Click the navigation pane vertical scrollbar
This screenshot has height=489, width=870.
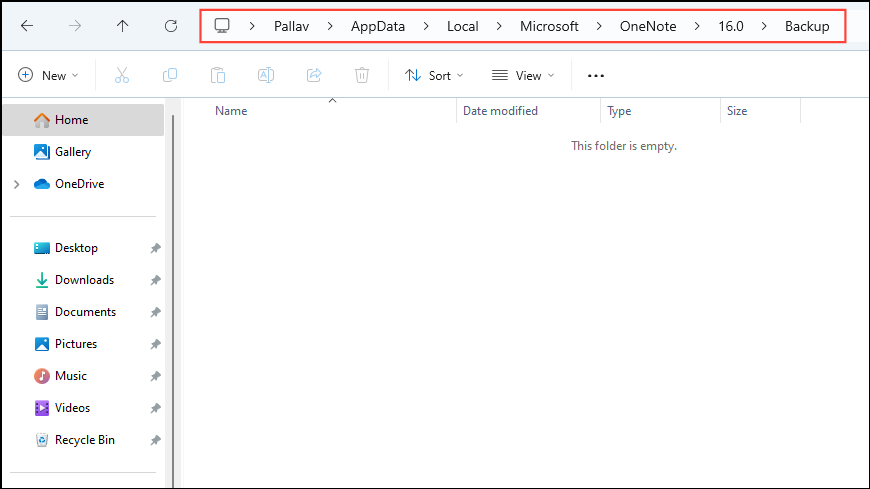173,300
